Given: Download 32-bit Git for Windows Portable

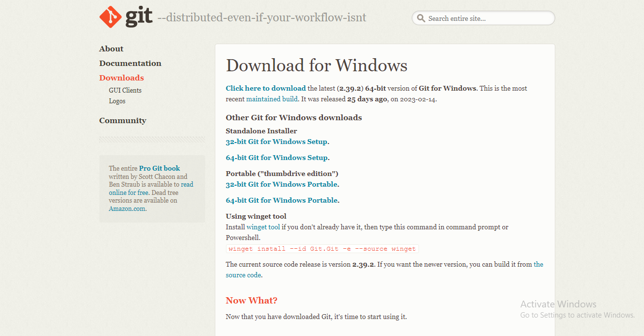Looking at the screenshot, I should click(281, 184).
